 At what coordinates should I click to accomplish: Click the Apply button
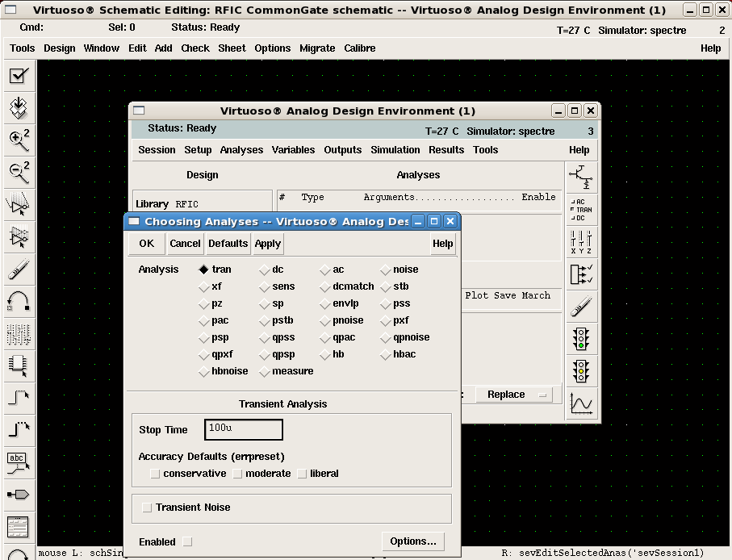(267, 244)
